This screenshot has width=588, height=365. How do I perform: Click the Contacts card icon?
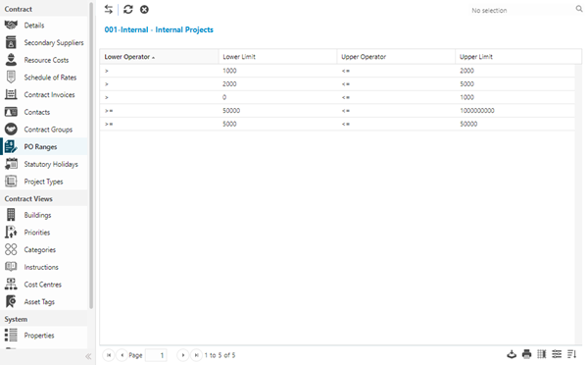(11, 112)
